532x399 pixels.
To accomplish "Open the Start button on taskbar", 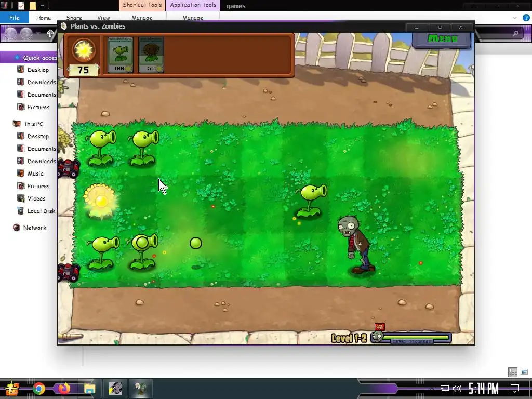I will pos(12,389).
